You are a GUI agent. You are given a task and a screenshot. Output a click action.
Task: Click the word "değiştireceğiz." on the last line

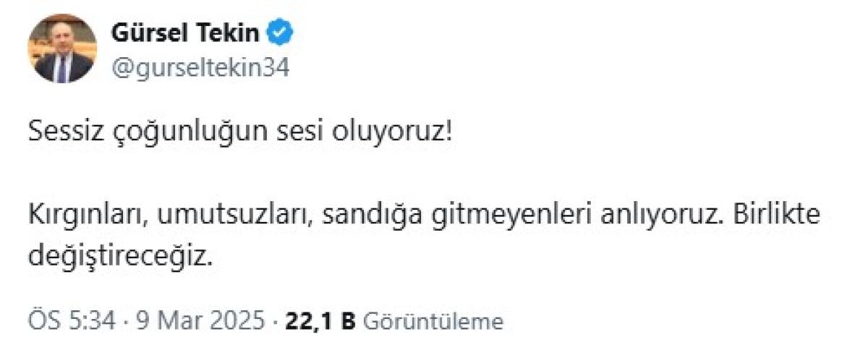coord(122,256)
